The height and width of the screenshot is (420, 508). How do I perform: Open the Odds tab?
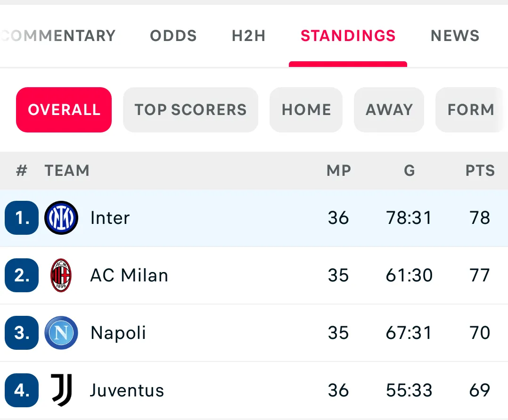[x=173, y=36]
